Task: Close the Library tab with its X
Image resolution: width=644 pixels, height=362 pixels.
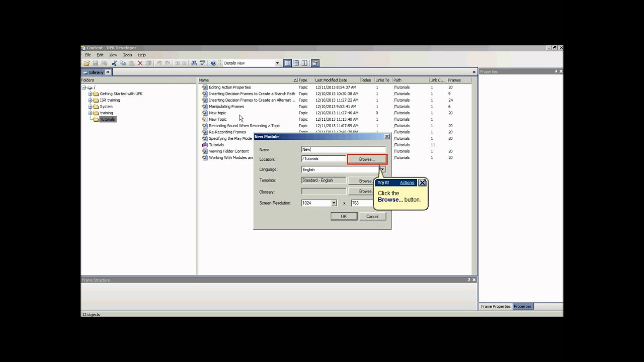Action: 107,72
